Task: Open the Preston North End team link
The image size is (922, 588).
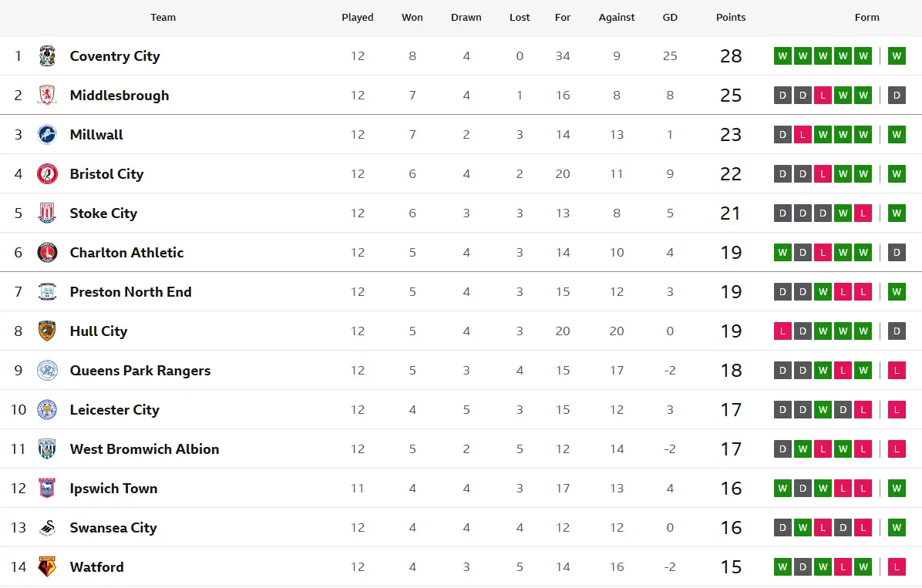Action: point(130,292)
